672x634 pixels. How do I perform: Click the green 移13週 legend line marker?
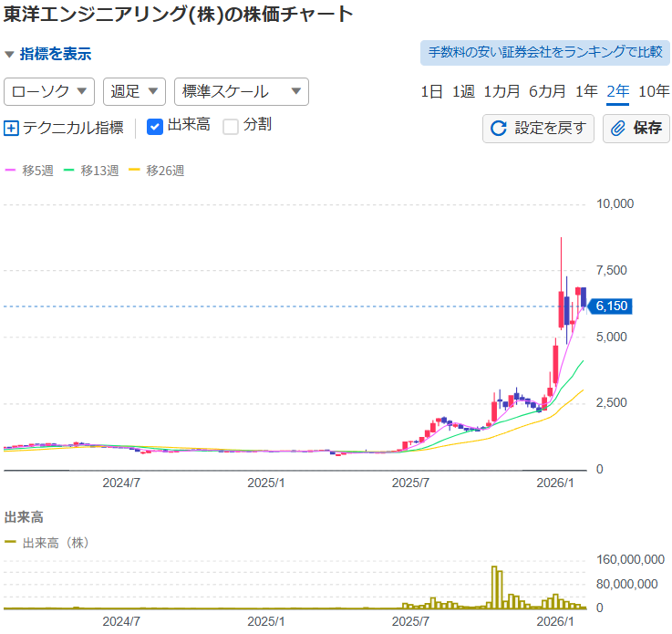click(x=69, y=171)
